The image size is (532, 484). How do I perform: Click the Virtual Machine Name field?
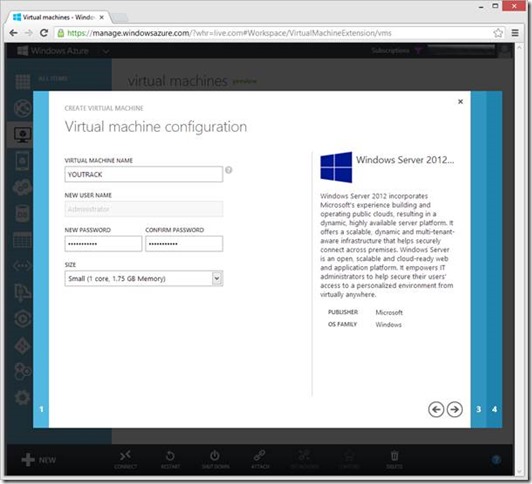(x=144, y=174)
